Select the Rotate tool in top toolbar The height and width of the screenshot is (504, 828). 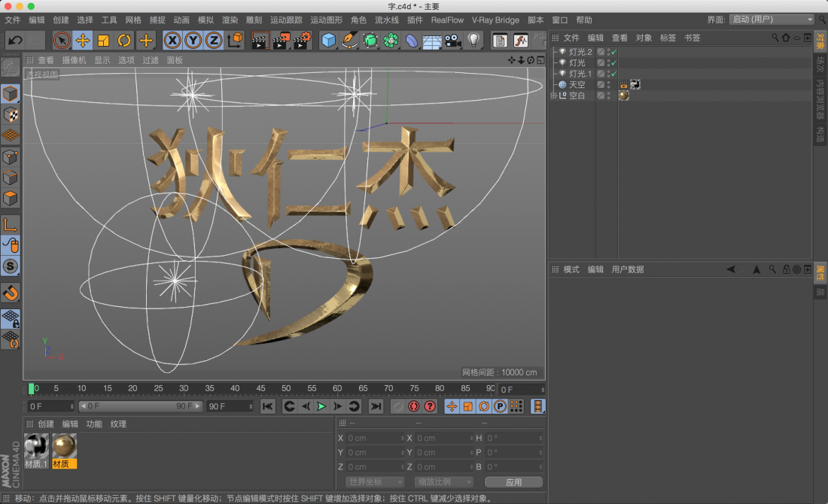pyautogui.click(x=124, y=41)
